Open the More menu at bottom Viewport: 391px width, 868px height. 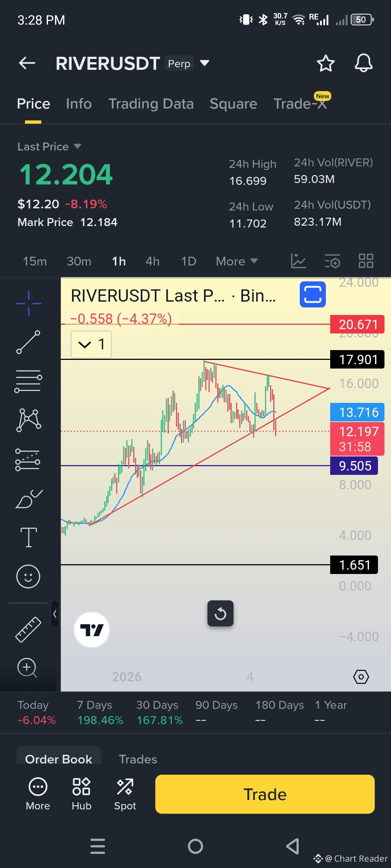[x=38, y=794]
